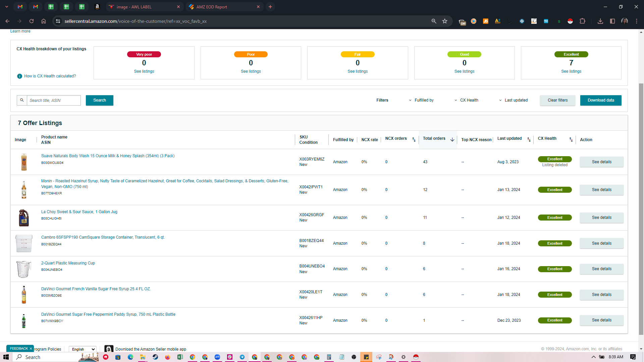Expand the Last updated filter dropdown

(x=513, y=100)
